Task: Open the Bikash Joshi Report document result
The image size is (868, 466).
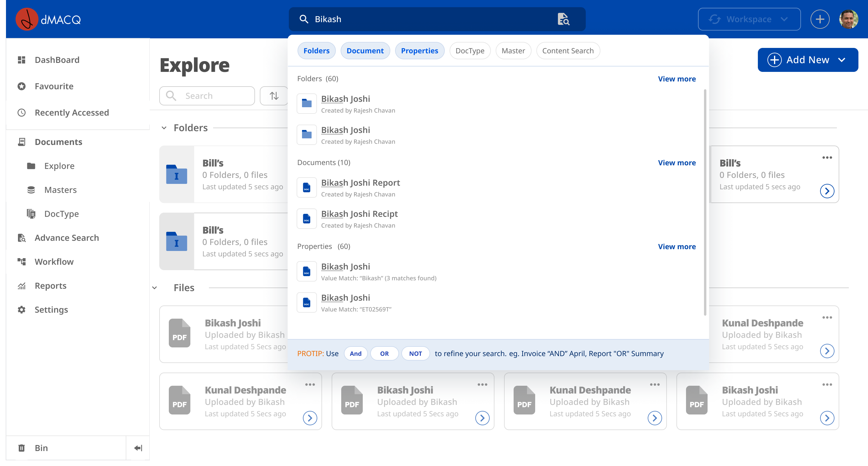Action: [x=360, y=183]
